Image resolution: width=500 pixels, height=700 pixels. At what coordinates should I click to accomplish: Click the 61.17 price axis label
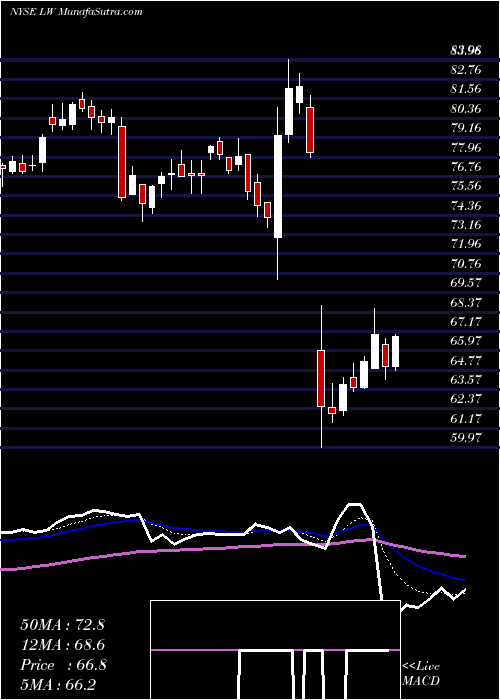tap(466, 418)
